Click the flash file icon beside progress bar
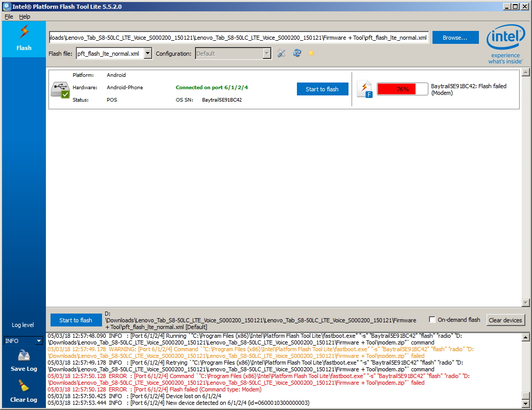Image resolution: width=532 pixels, height=410 pixels. coord(365,89)
